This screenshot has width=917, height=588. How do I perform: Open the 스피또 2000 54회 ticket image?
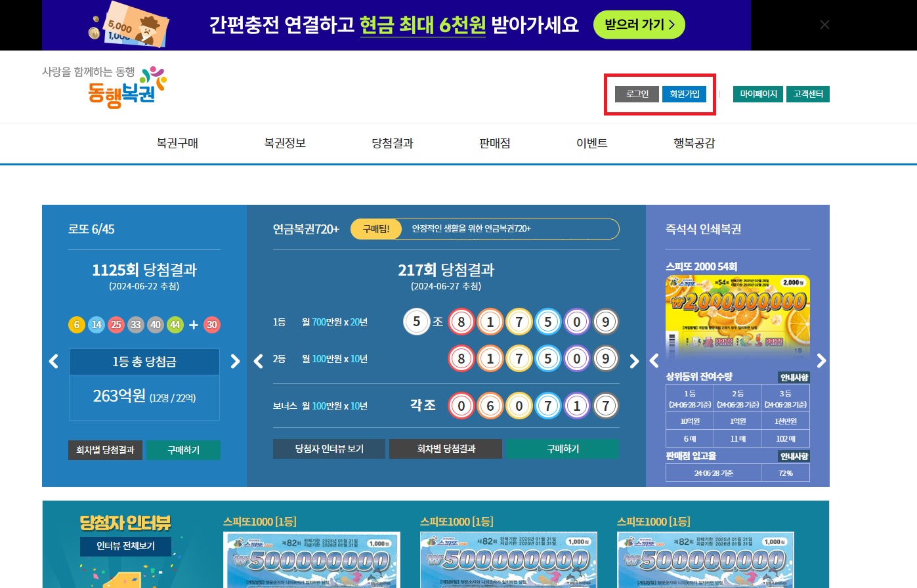738,317
